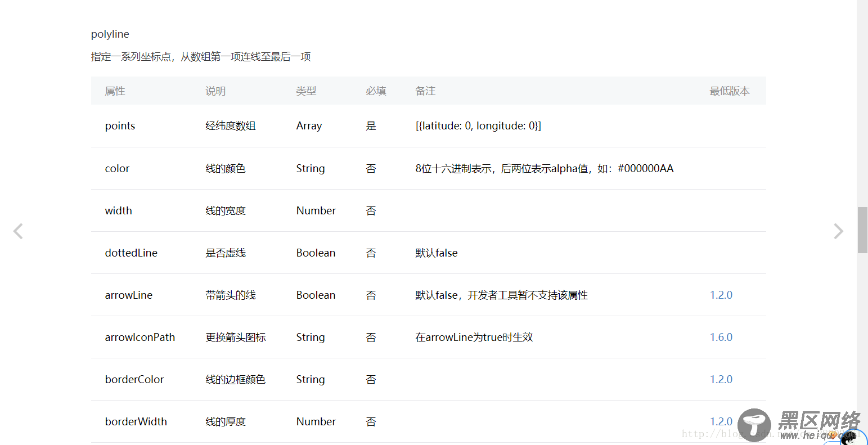Click the Number type in width row

tap(316, 210)
